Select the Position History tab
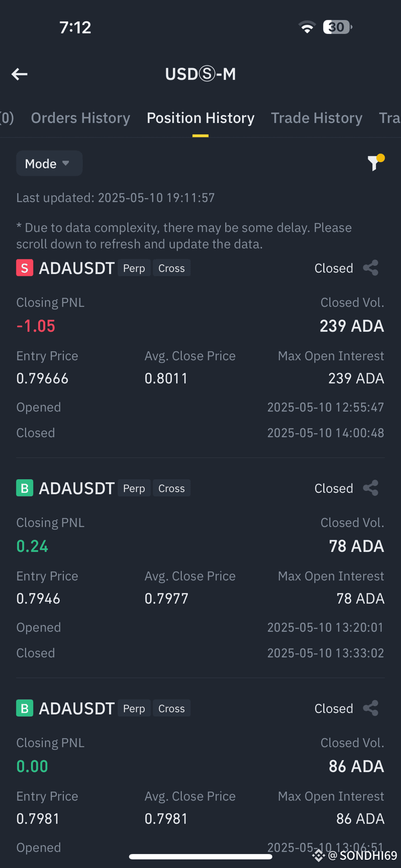 pos(200,118)
